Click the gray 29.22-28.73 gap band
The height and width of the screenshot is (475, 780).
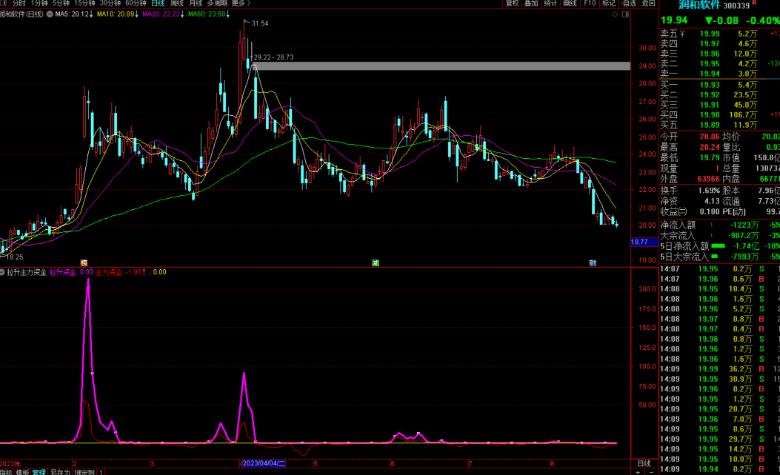pos(442,66)
